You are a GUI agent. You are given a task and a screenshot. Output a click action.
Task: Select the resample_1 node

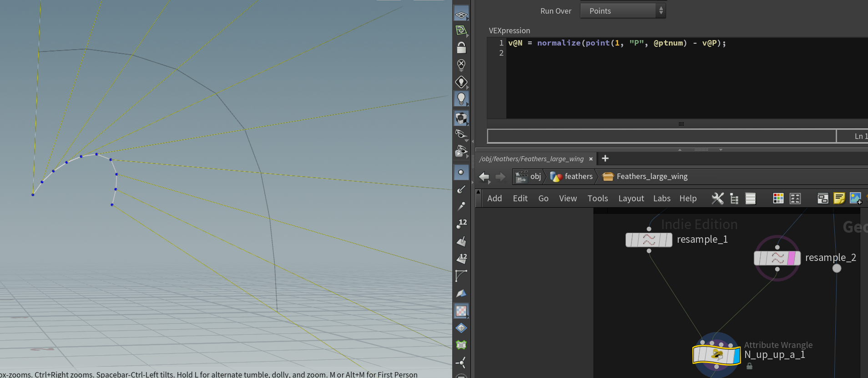(649, 240)
